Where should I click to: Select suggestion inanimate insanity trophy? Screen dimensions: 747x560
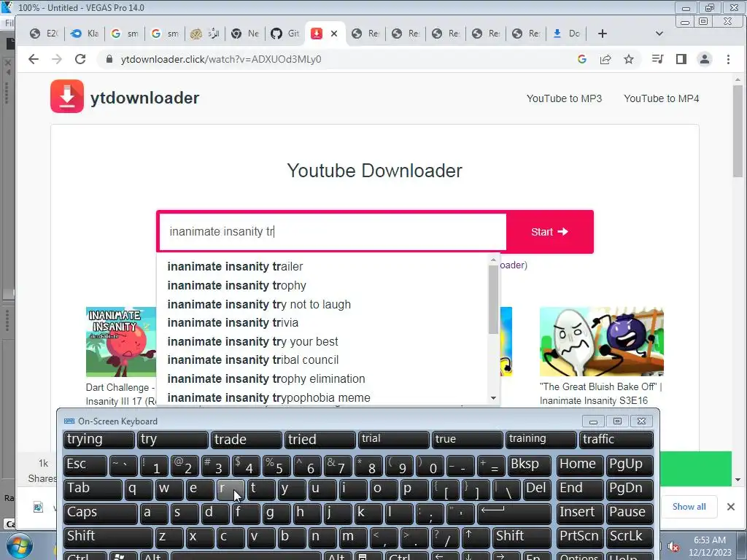[x=322, y=285]
